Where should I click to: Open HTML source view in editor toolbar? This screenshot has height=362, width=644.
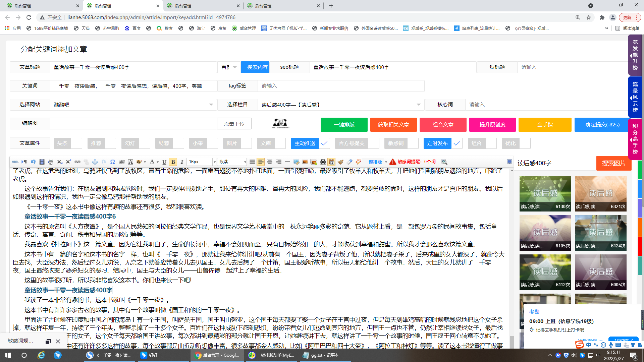click(x=15, y=162)
